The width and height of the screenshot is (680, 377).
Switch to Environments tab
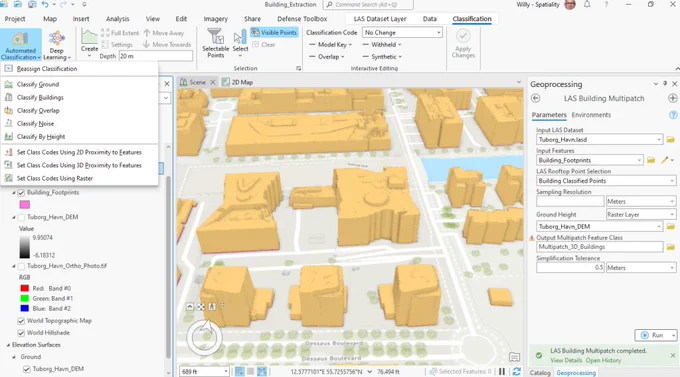coord(591,115)
